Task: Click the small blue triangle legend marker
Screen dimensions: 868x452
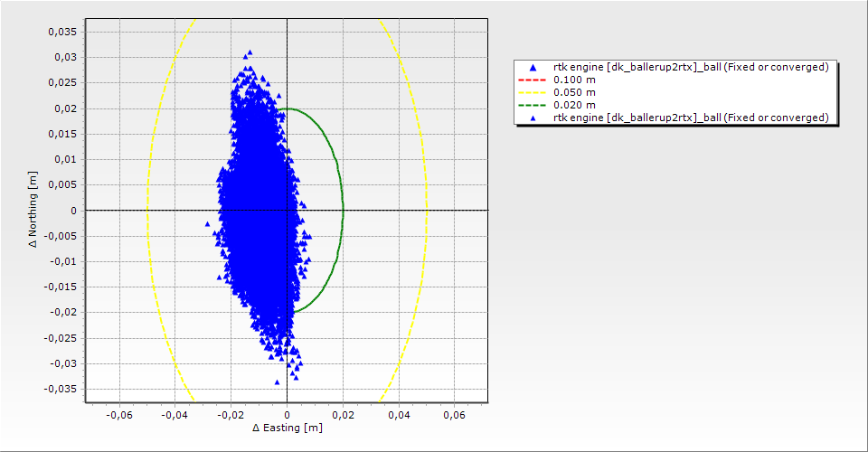Action: pyautogui.click(x=533, y=118)
